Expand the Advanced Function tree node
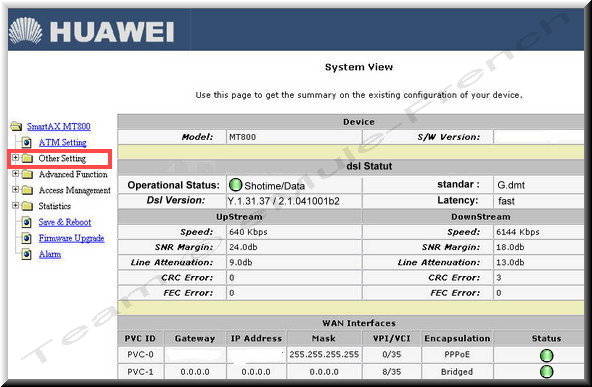This screenshot has width=592, height=387. coord(15,174)
